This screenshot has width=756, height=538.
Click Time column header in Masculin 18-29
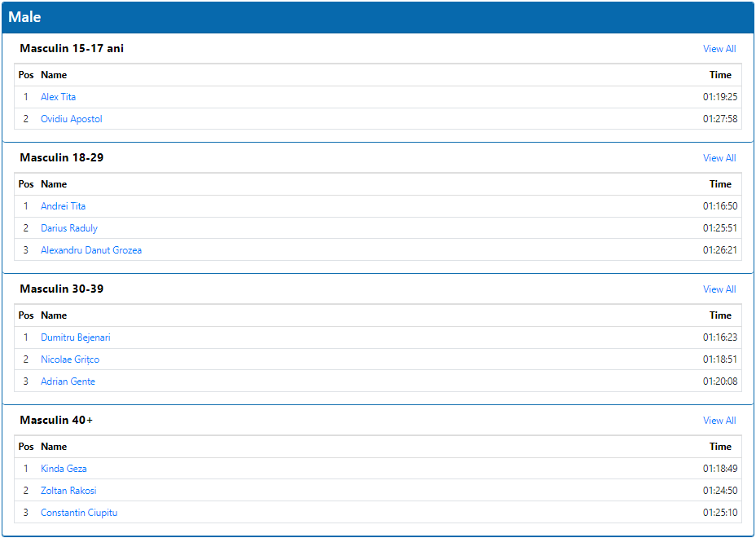point(720,184)
